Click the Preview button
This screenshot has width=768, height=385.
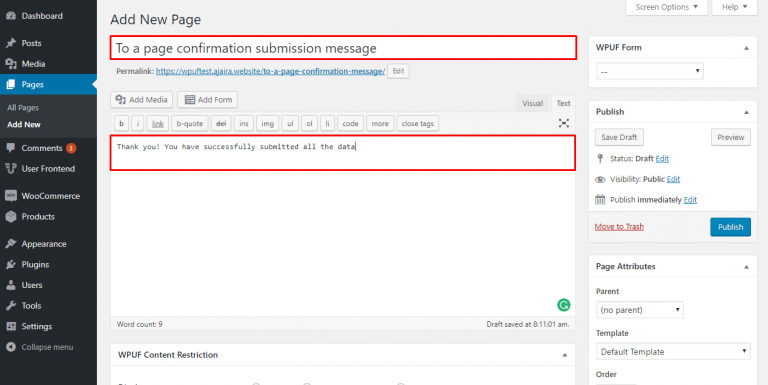point(731,137)
